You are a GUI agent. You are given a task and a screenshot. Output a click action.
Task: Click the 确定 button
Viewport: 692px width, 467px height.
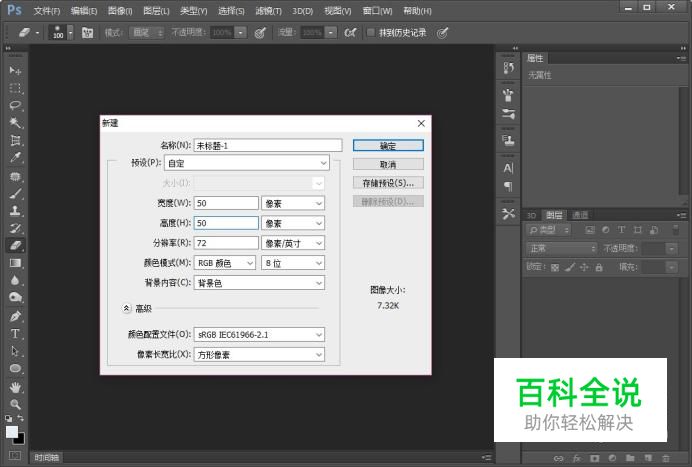point(388,146)
